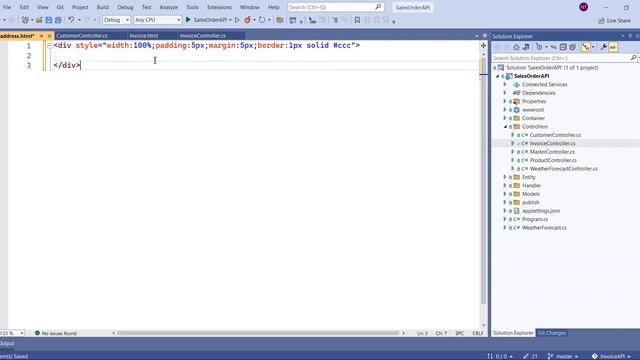
Task: Select MasterController.cs in Solution Explorer
Action: 552,152
